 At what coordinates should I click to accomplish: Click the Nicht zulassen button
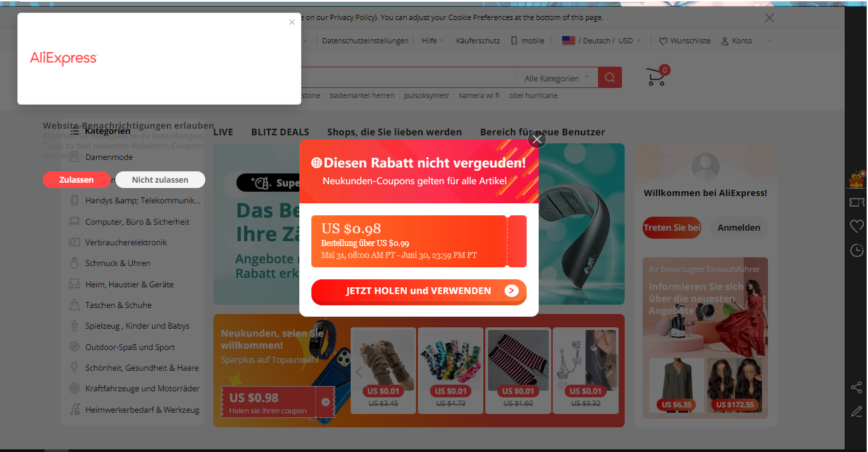160,180
